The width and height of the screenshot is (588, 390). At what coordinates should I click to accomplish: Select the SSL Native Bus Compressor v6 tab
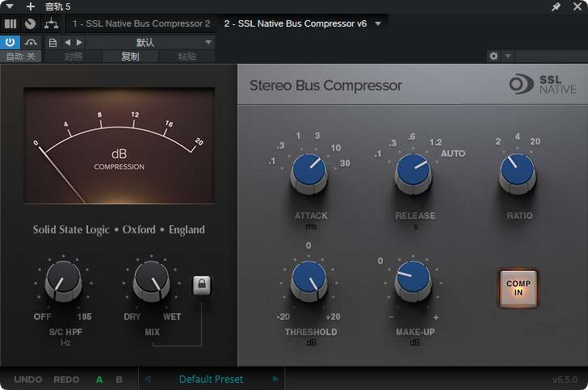coord(295,23)
